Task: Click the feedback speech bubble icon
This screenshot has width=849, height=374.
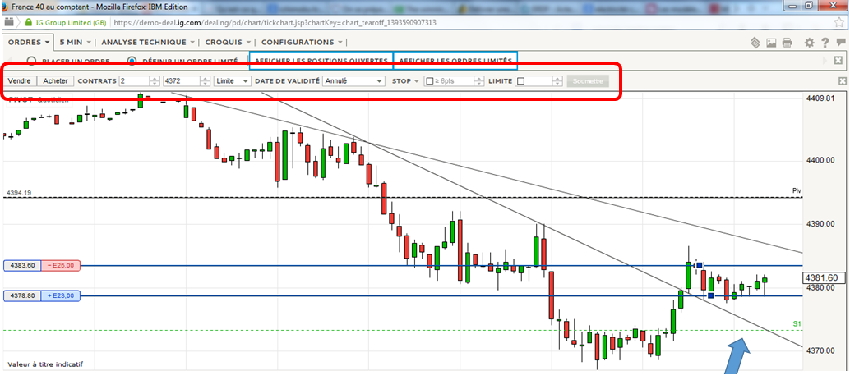Action: [840, 43]
